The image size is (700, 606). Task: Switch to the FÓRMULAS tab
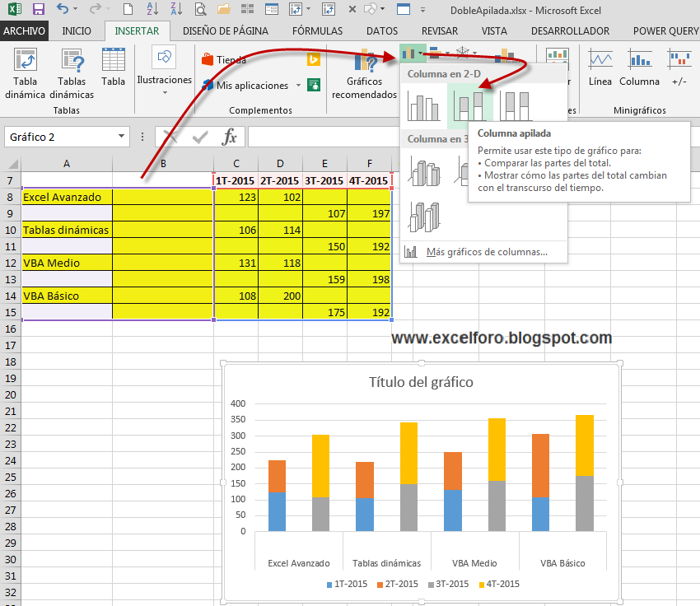(x=317, y=30)
